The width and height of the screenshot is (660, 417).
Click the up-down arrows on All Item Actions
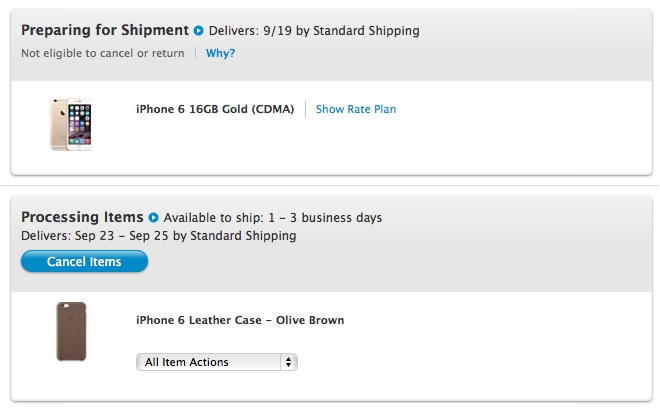coord(289,362)
